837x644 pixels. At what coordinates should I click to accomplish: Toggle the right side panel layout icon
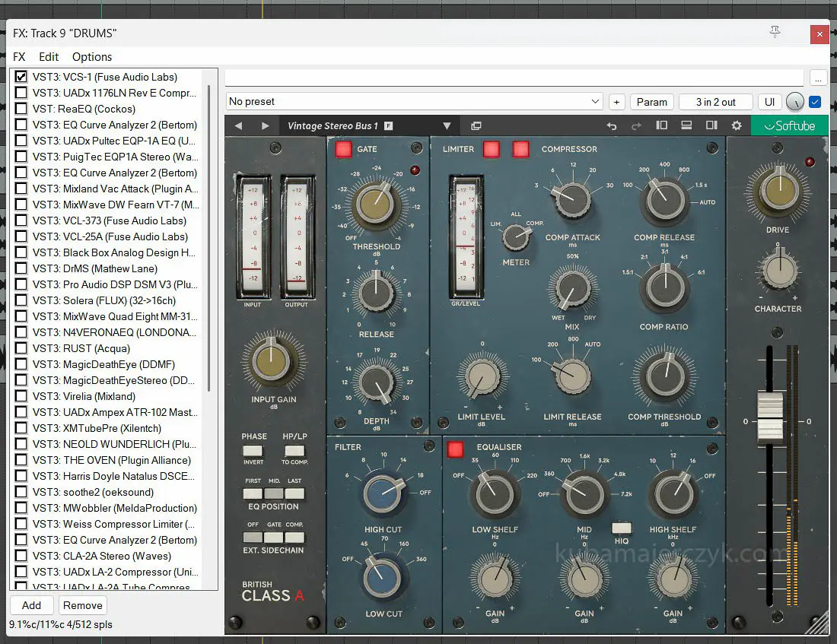(711, 126)
